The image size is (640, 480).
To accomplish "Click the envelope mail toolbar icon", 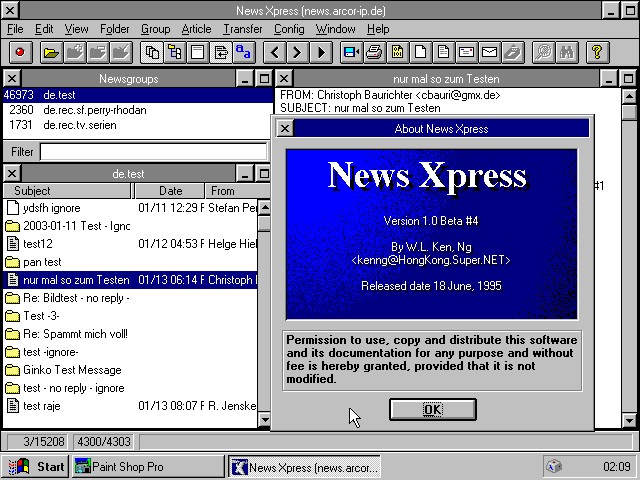I will coord(489,52).
